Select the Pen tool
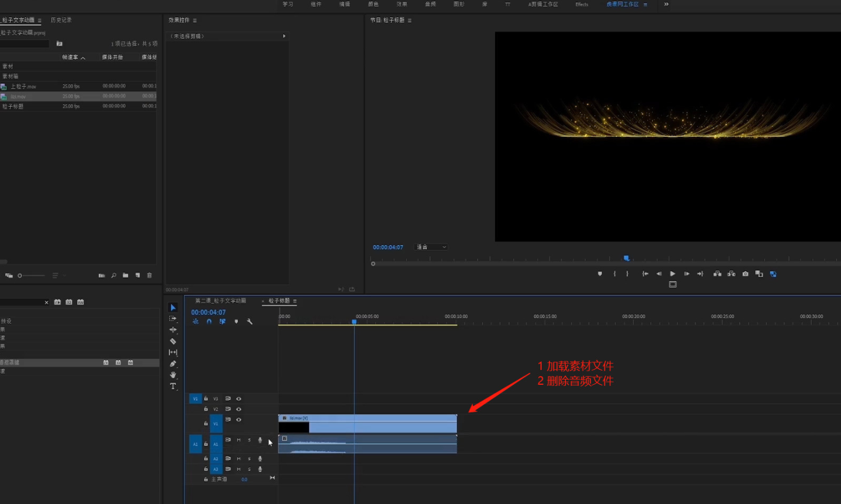 pos(173,364)
